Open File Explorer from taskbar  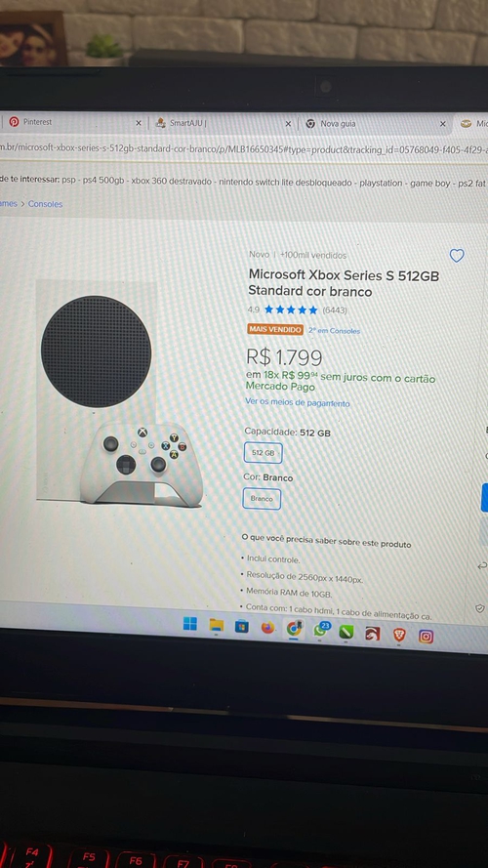click(216, 626)
